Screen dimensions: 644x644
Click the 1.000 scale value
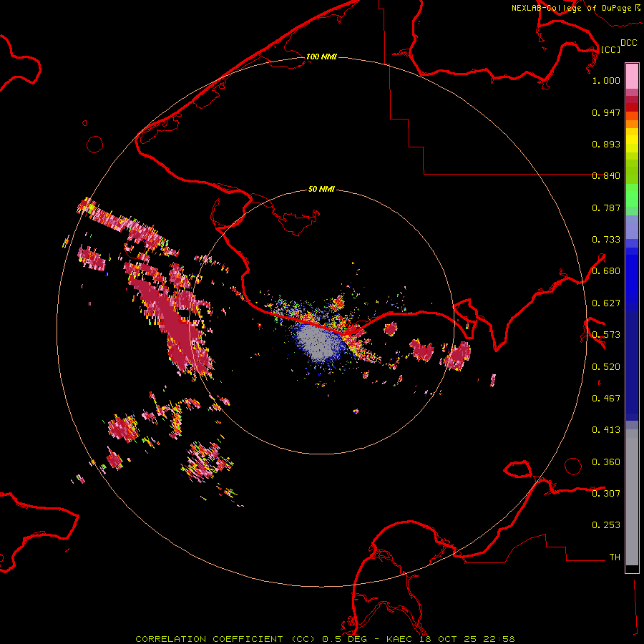point(606,80)
